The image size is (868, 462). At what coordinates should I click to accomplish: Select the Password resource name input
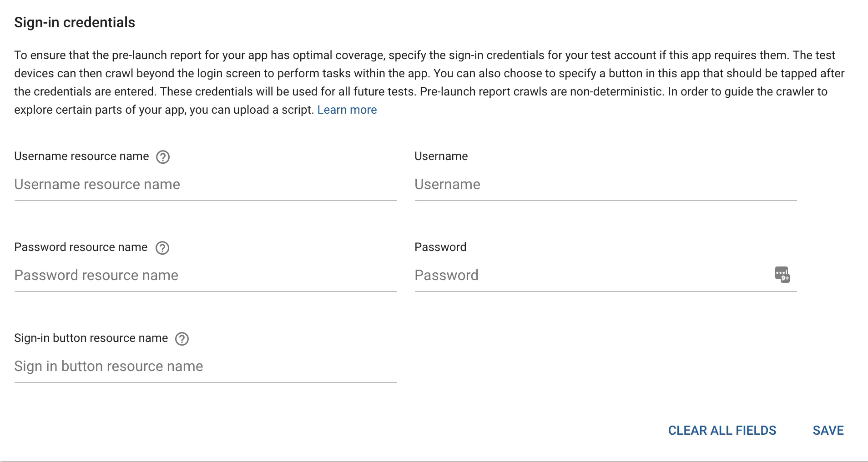click(x=205, y=276)
